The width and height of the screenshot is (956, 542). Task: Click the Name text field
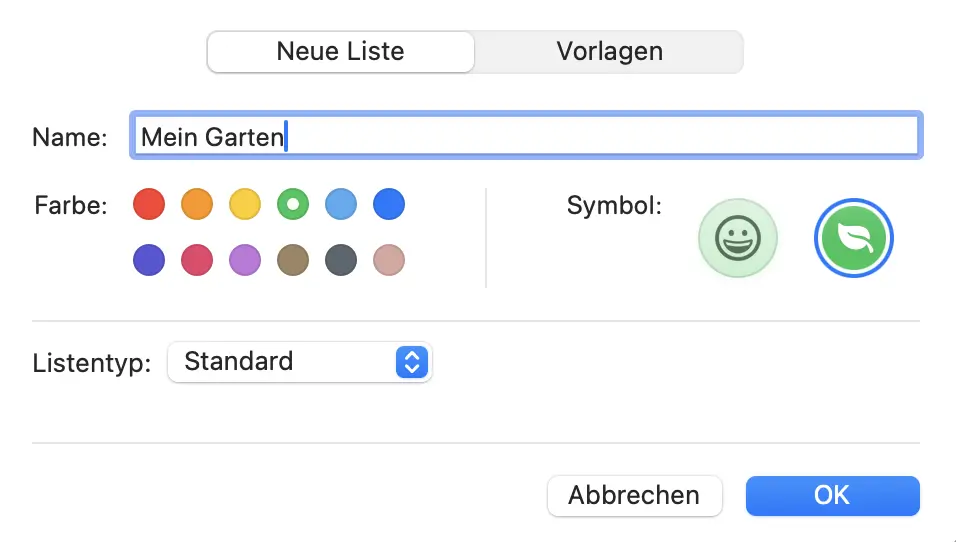click(x=526, y=136)
